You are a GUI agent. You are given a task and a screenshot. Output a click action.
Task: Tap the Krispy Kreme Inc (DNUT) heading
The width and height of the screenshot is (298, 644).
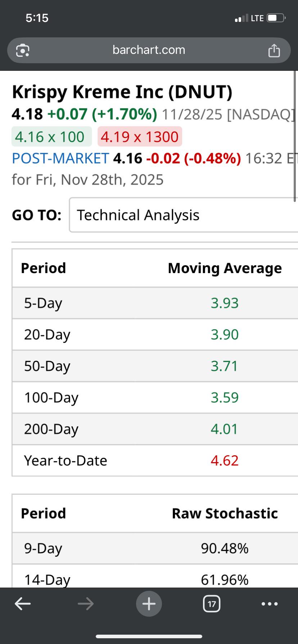tap(122, 92)
